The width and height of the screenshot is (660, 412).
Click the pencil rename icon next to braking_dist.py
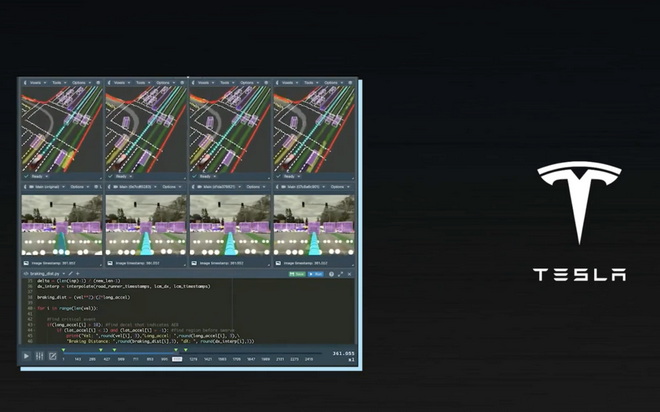70,274
